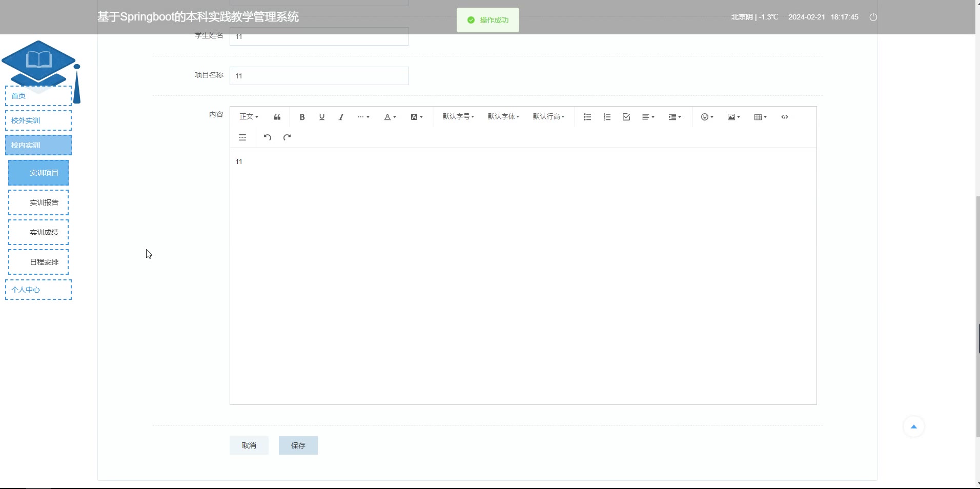Open the emoji picker
Image resolution: width=980 pixels, height=489 pixels.
pos(707,117)
